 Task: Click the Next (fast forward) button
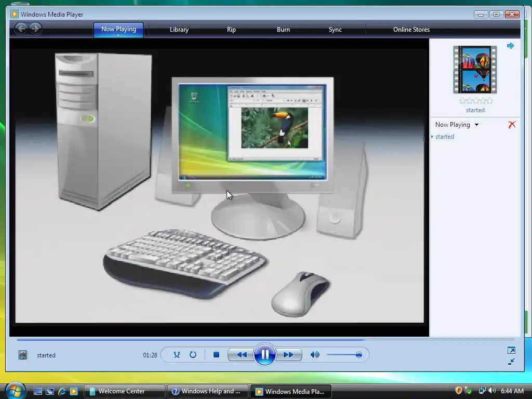288,355
